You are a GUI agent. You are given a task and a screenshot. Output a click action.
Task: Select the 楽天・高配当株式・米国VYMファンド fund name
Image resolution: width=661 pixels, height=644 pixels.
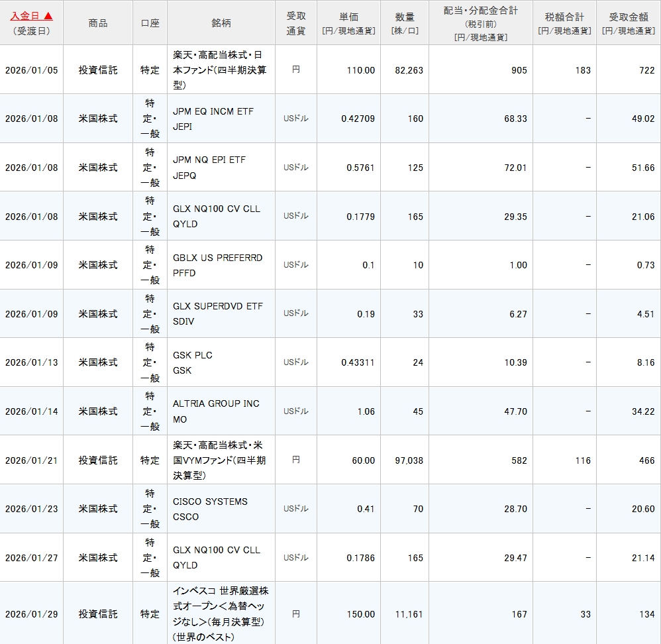click(x=219, y=460)
